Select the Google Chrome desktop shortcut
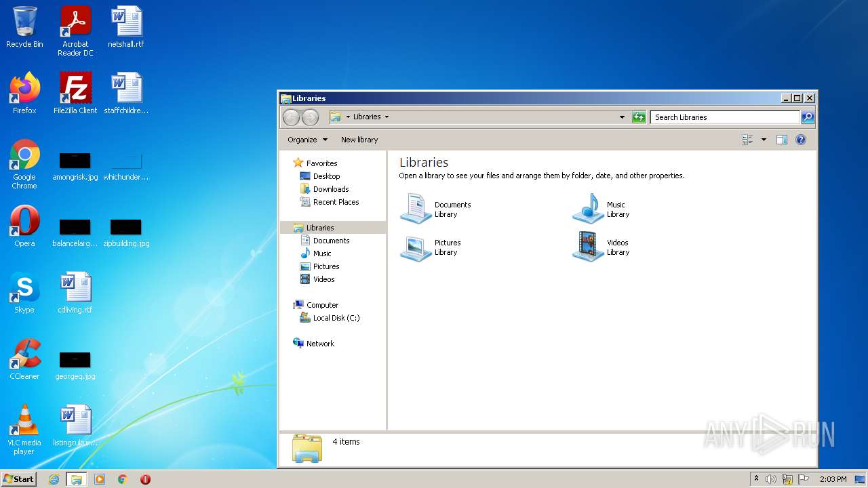The height and width of the screenshot is (488, 868). point(24,164)
